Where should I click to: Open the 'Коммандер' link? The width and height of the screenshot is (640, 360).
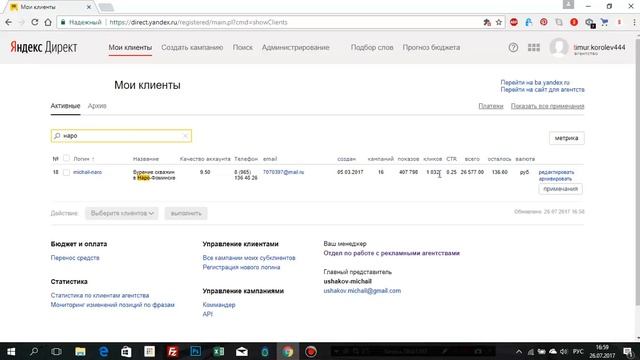pos(219,305)
